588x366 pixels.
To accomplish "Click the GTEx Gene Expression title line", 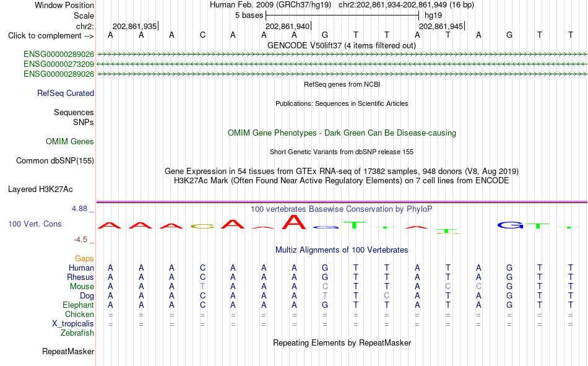I will click(x=342, y=171).
